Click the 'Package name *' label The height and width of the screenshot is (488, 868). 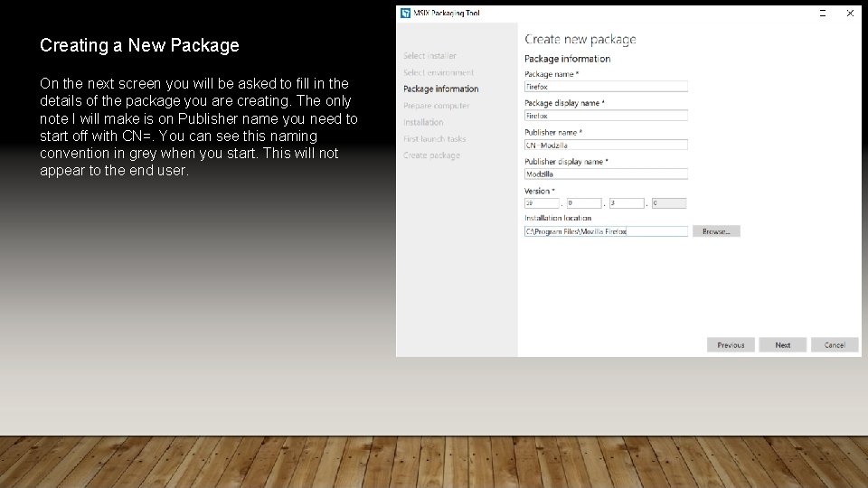point(552,74)
